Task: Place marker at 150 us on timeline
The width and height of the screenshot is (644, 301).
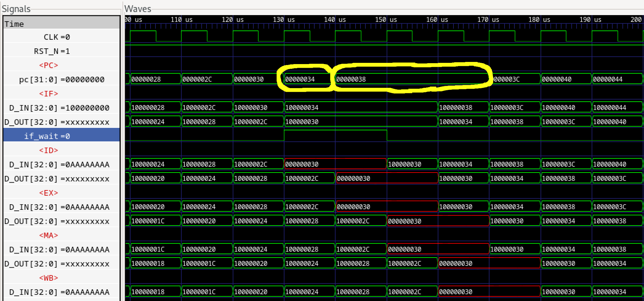Action: pyautogui.click(x=387, y=20)
